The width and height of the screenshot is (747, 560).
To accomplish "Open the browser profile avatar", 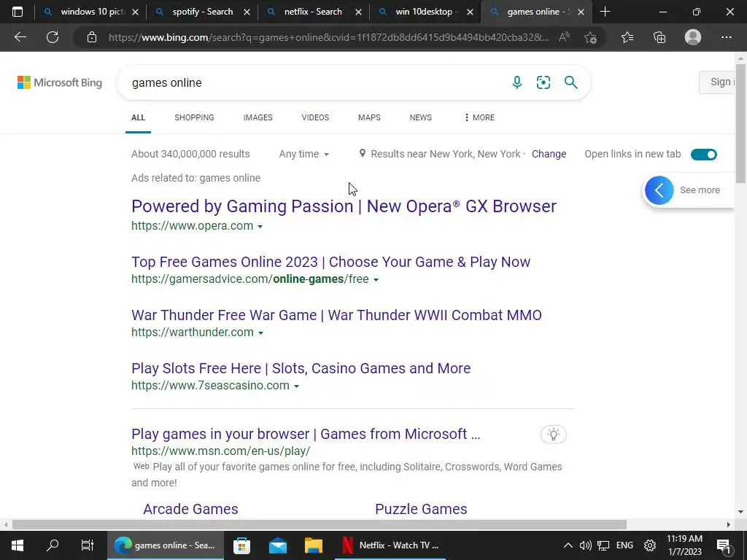I will tap(693, 37).
